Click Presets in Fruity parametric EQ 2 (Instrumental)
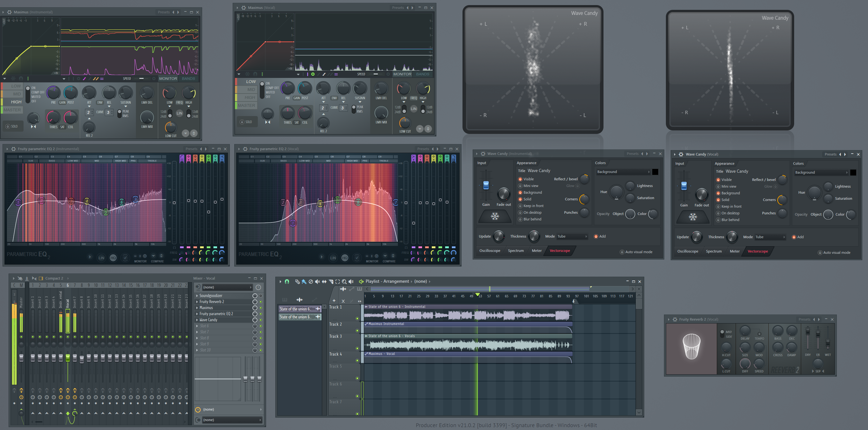Image resolution: width=868 pixels, height=430 pixels. 191,149
